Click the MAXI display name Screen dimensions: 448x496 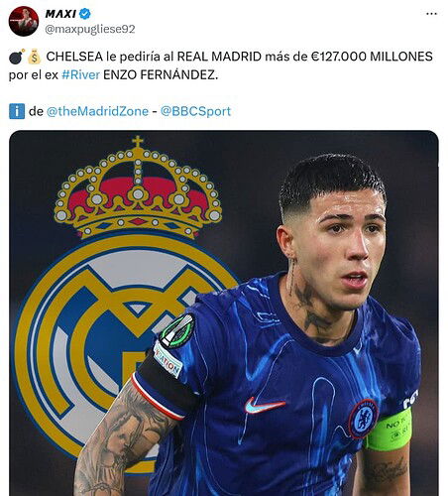click(60, 14)
